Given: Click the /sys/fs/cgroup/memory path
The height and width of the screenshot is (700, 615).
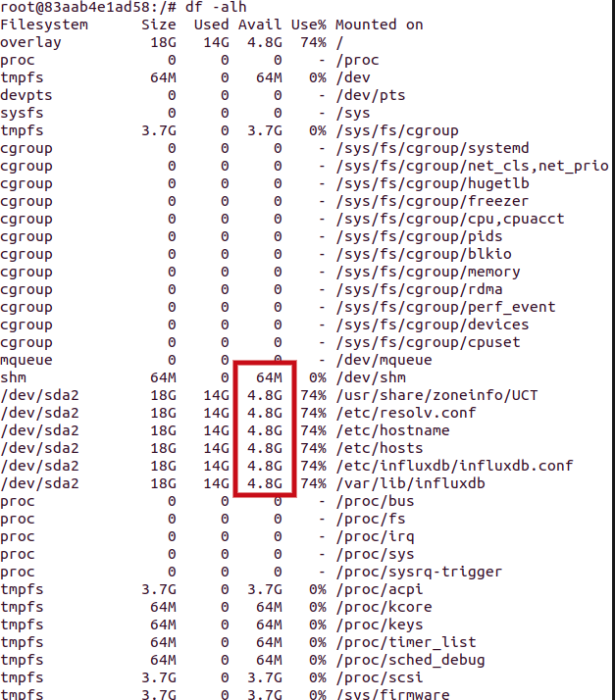Looking at the screenshot, I should 428,272.
